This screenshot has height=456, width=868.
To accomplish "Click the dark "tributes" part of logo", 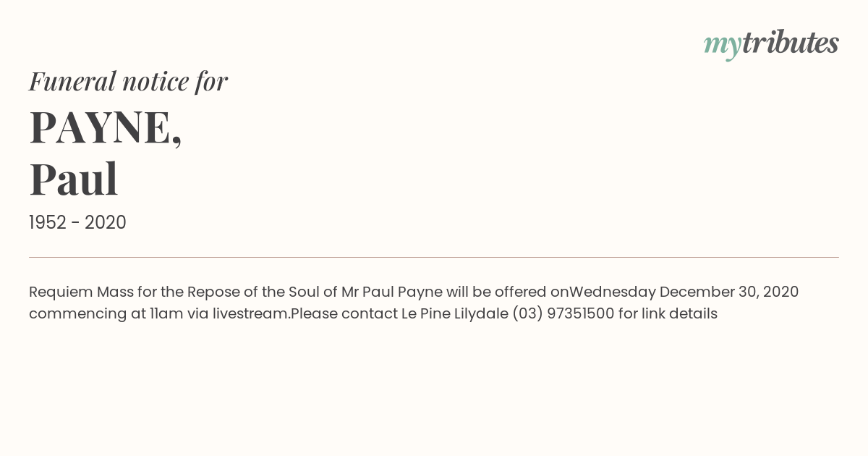I will tap(791, 43).
